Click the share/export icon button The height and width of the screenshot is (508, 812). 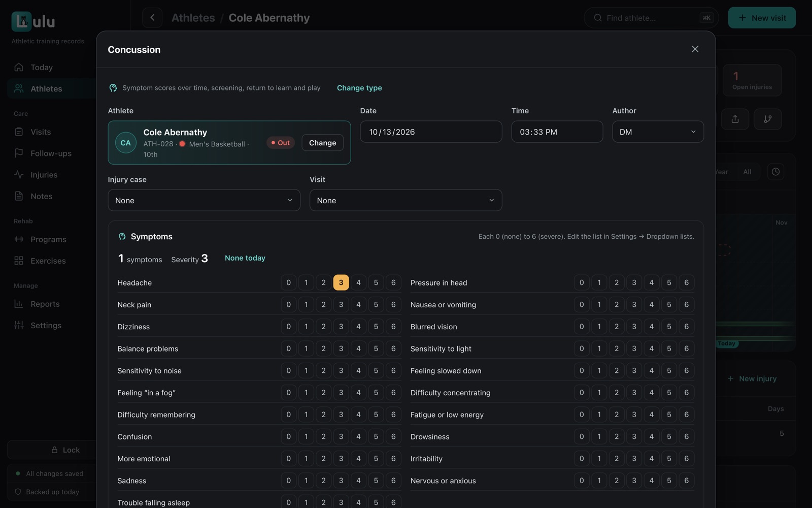click(x=735, y=119)
